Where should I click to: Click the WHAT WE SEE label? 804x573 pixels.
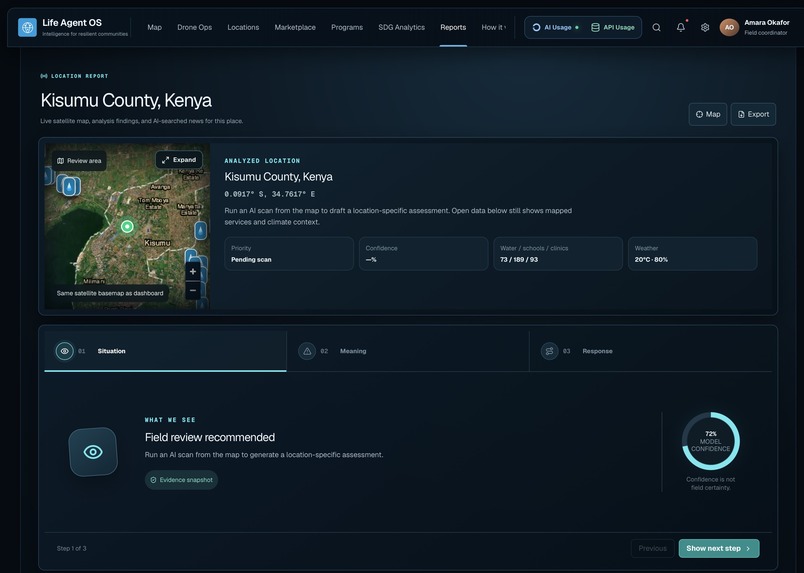pyautogui.click(x=170, y=420)
